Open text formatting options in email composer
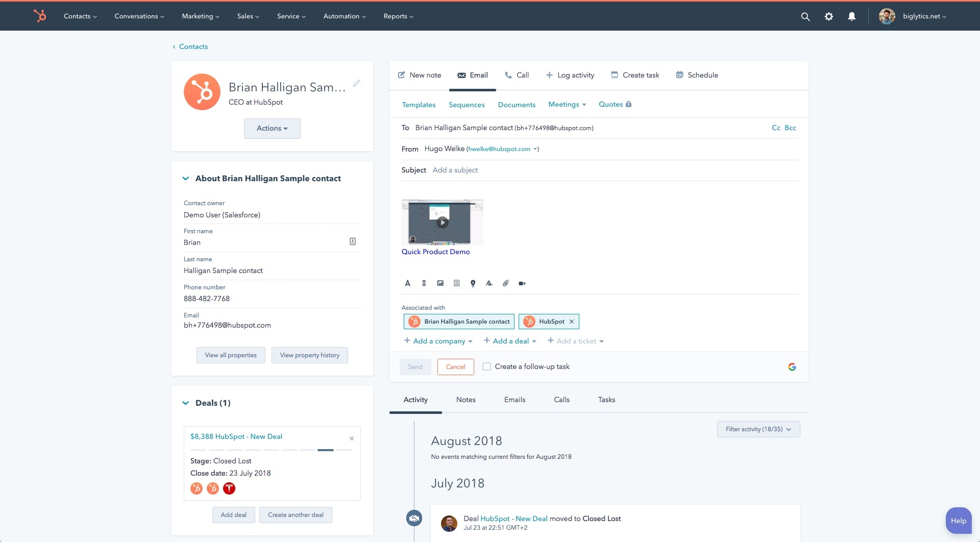Viewport: 980px width, 542px height. (407, 283)
